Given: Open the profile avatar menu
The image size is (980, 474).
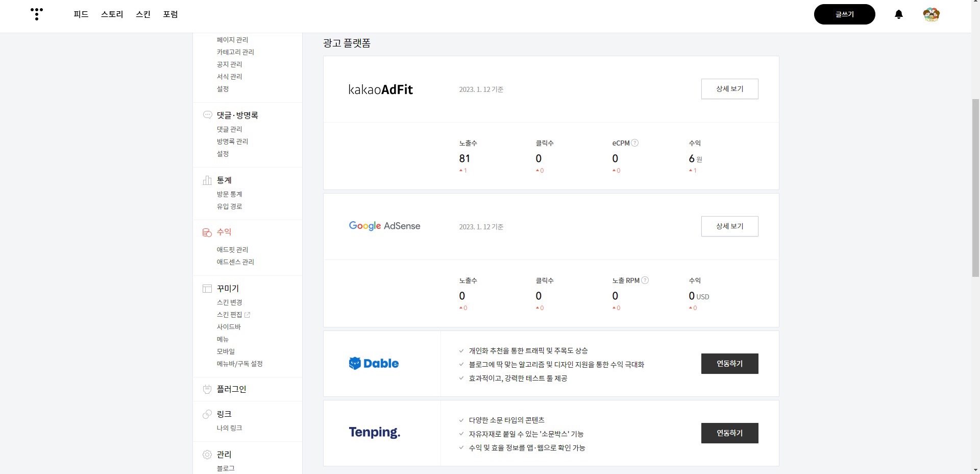Looking at the screenshot, I should click(x=932, y=14).
